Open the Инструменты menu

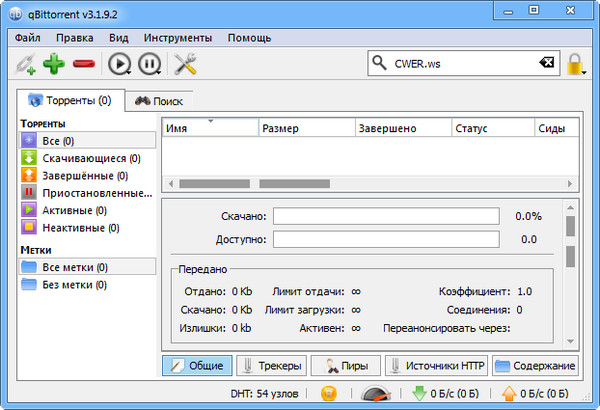point(177,38)
